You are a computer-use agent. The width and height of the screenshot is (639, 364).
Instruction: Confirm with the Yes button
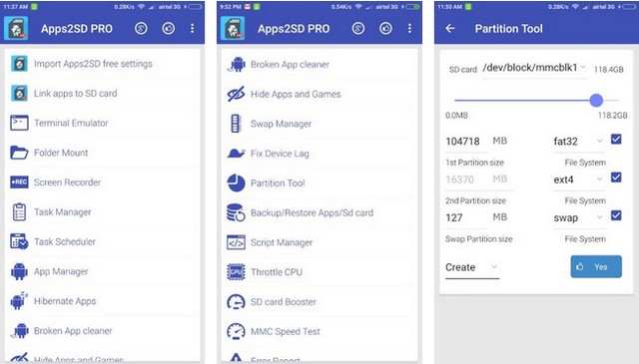(x=596, y=266)
